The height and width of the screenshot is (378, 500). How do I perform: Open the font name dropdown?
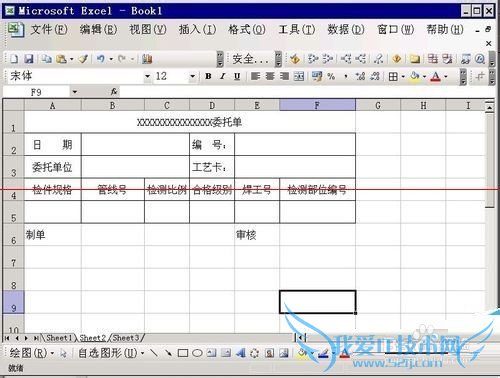click(x=147, y=76)
